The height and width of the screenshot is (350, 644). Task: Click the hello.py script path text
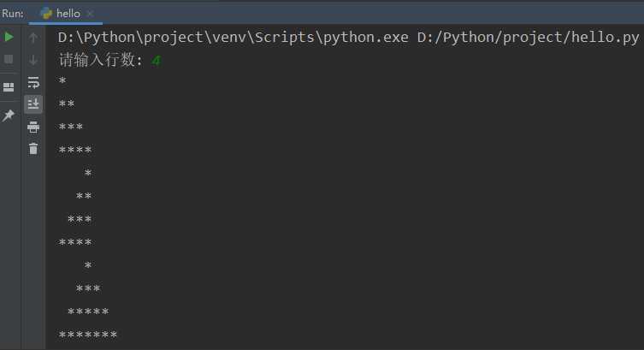click(x=529, y=38)
